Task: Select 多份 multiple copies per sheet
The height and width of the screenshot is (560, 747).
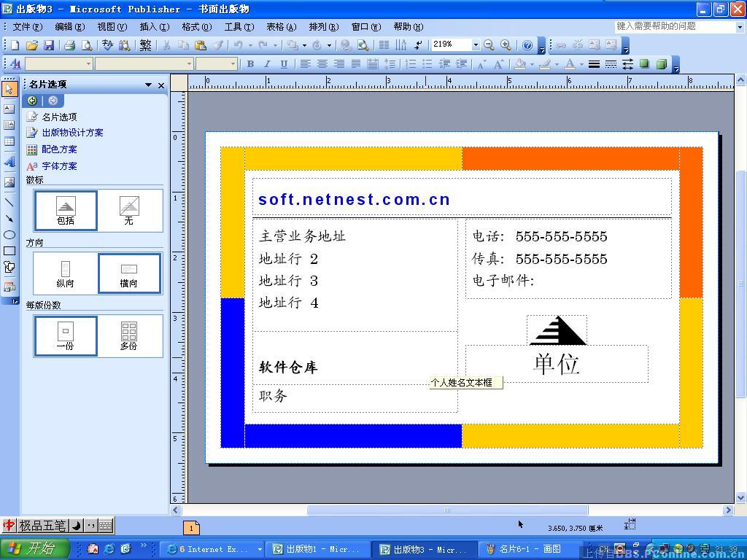Action: pyautogui.click(x=129, y=336)
